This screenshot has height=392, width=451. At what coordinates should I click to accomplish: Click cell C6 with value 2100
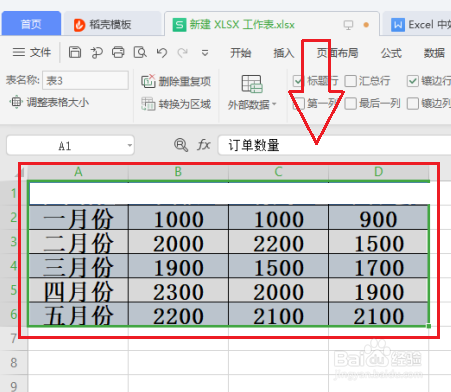pos(278,314)
